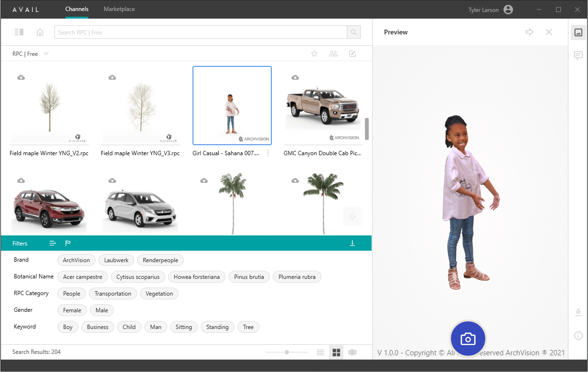Click the scroll-to-top arrow button

353,216
